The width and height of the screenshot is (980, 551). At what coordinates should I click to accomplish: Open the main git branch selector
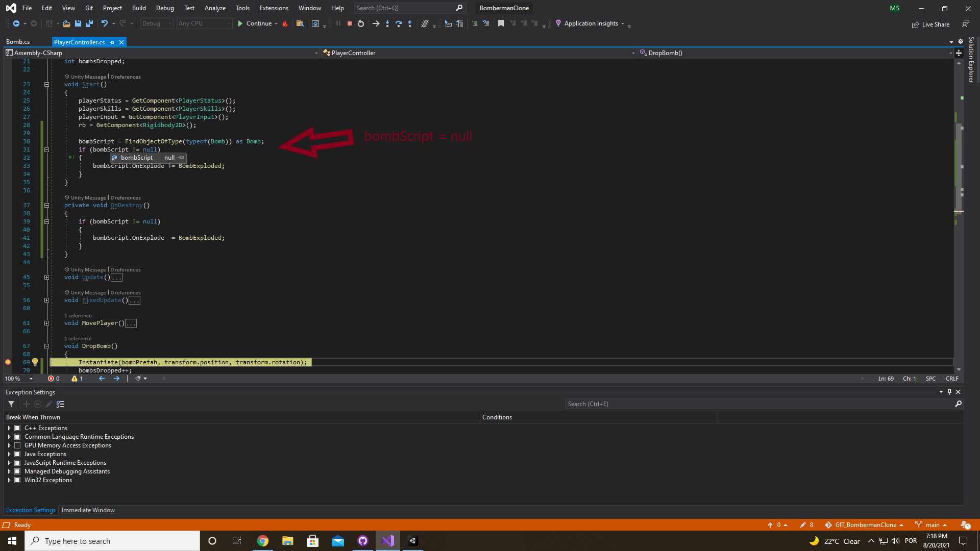click(931, 525)
